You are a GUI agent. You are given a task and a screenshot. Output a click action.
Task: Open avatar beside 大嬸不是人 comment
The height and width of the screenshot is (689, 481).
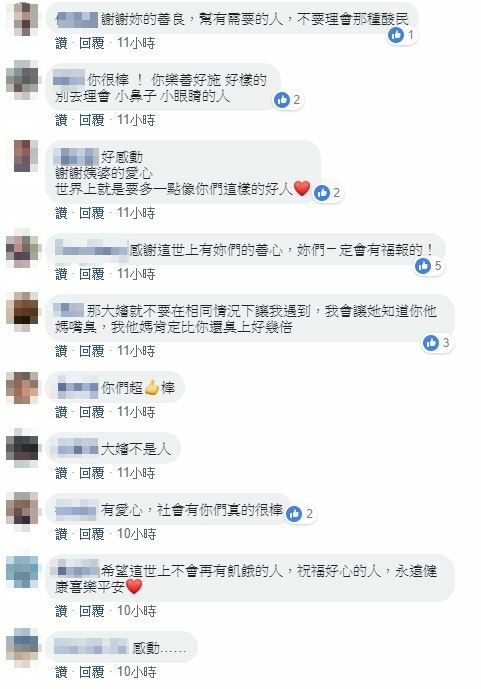coord(22,449)
